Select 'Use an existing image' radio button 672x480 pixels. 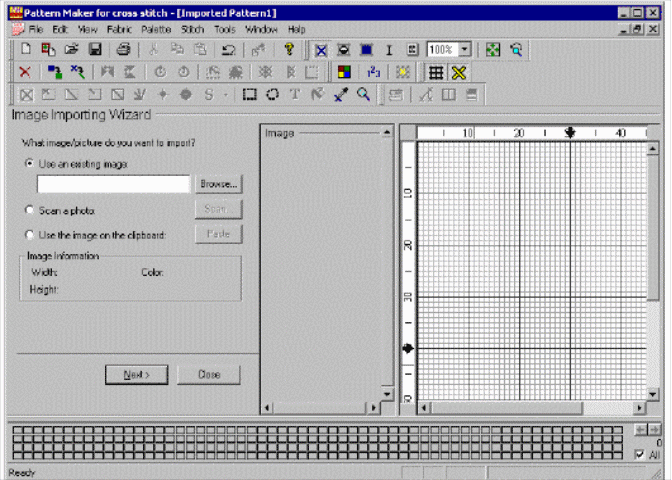tap(29, 163)
